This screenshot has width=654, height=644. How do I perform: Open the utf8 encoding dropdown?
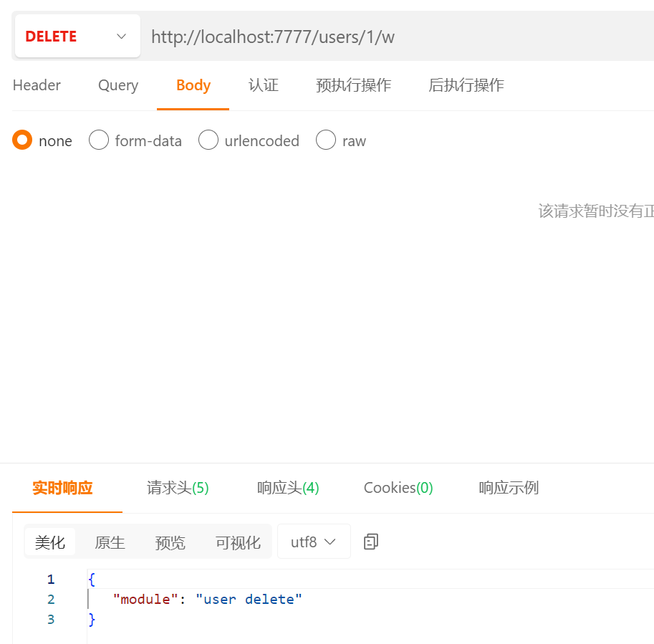point(314,542)
